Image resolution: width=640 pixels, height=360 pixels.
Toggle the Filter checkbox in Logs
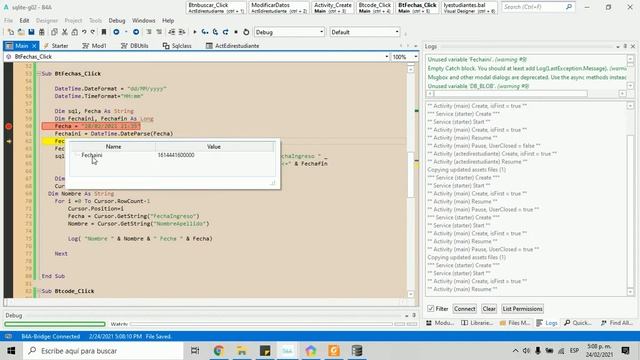pos(431,309)
